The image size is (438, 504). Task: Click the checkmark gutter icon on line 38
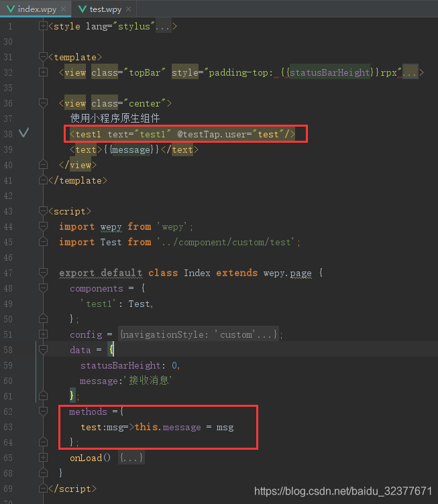tap(23, 133)
